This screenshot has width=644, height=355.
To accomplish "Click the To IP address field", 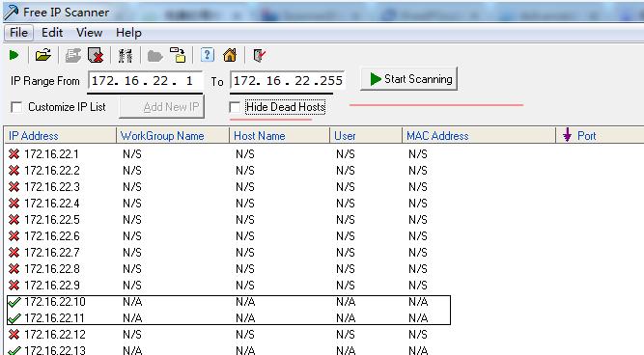I will 288,81.
